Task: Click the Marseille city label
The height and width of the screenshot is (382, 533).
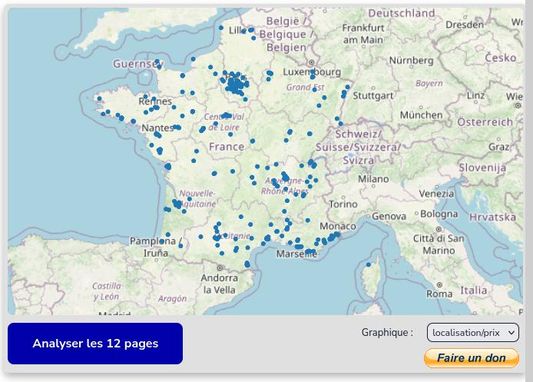Action: point(296,254)
